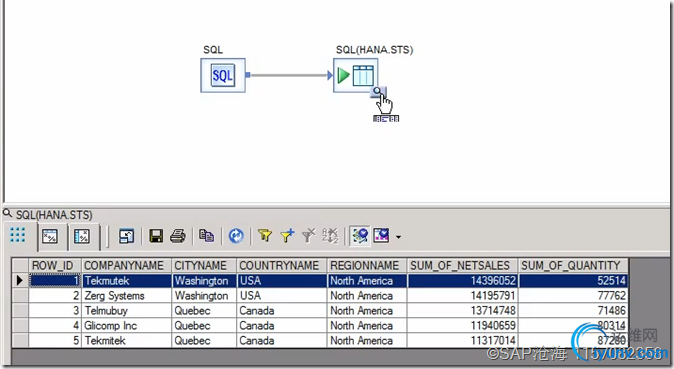Viewport: 674px width, 369px height.
Task: Click the Show/Hide columns icon
Action: pyautogui.click(x=381, y=236)
